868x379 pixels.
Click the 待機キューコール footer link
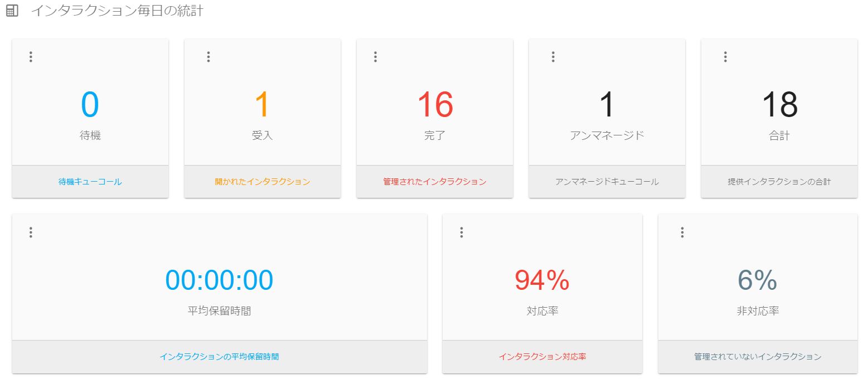coord(90,182)
